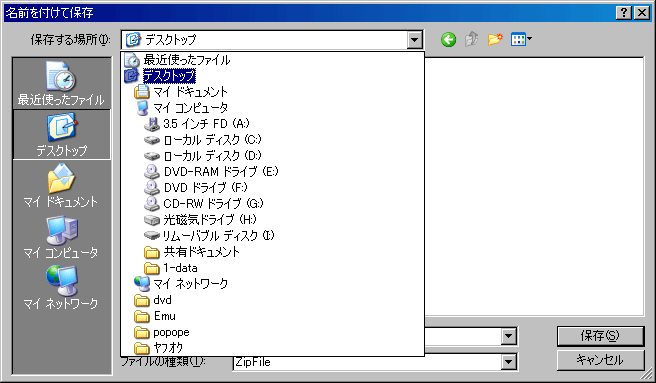Viewport: 656px width, 383px height.
Task: Open My Computer in the places bar
Action: (62, 236)
